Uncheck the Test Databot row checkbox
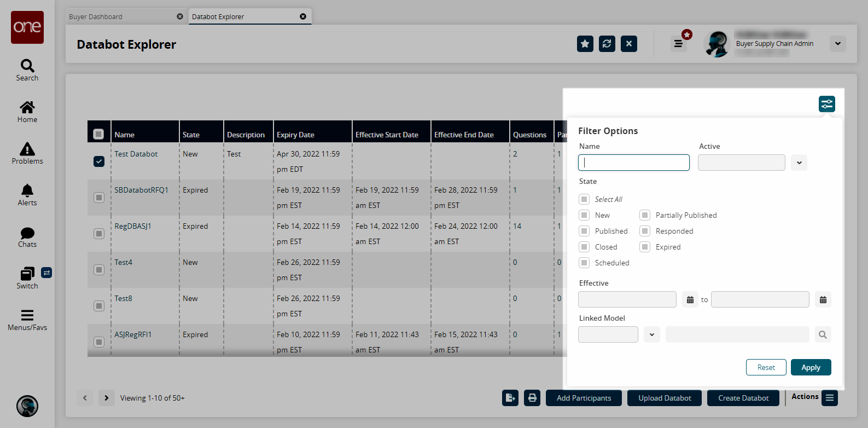868x428 pixels. [99, 161]
